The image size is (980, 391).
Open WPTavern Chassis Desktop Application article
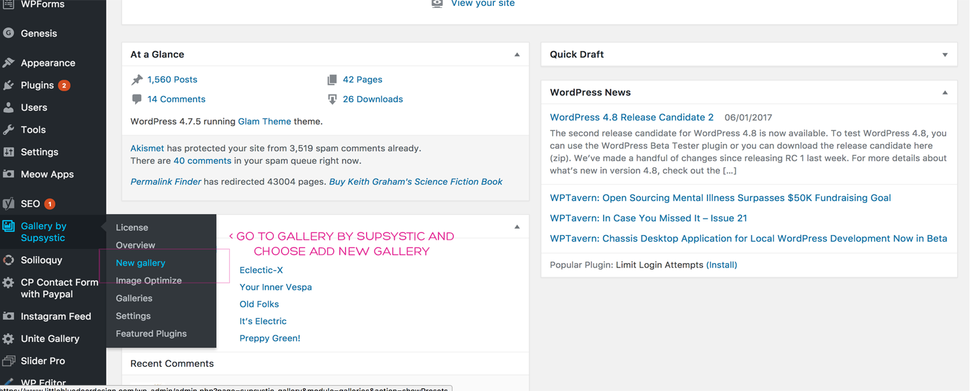[x=749, y=238]
